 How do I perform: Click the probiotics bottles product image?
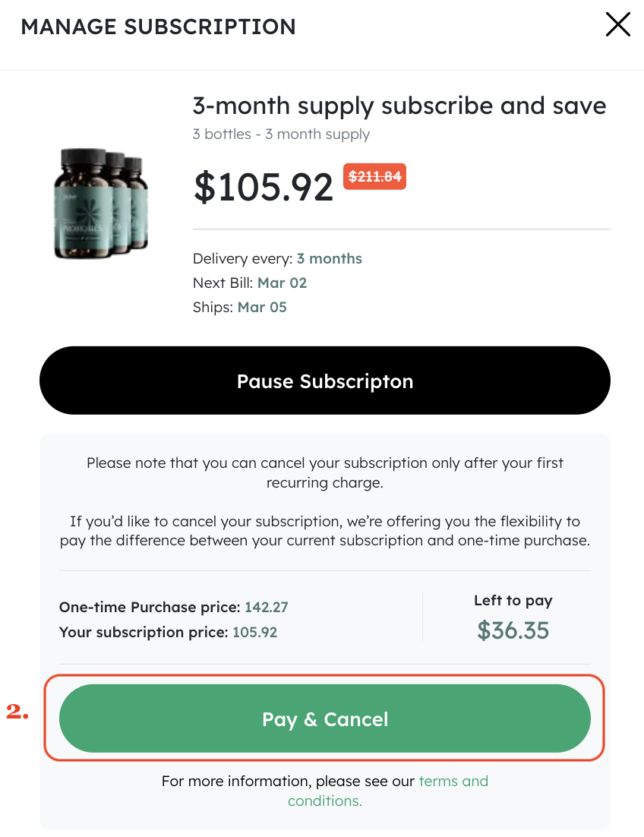click(x=101, y=202)
